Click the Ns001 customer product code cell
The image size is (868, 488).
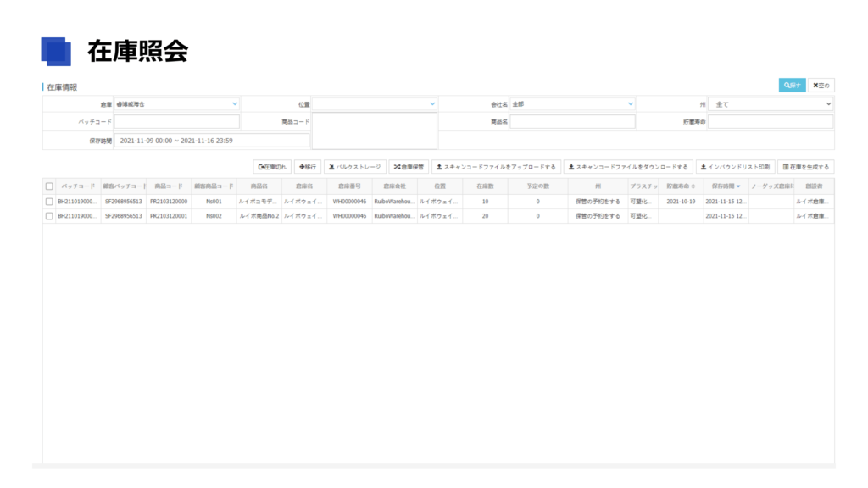point(214,202)
